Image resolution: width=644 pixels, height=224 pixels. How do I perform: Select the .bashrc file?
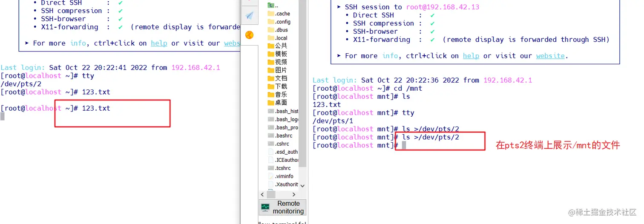pos(280,135)
